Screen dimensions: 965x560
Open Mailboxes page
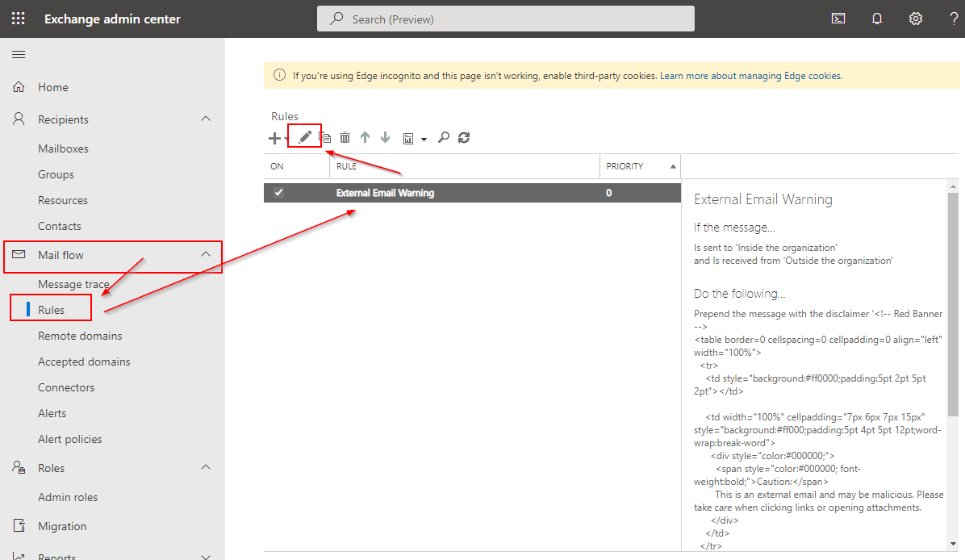pyautogui.click(x=64, y=148)
